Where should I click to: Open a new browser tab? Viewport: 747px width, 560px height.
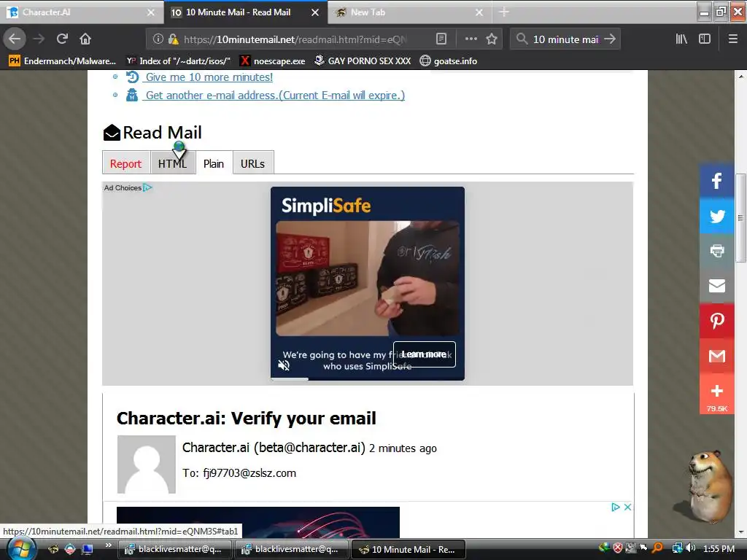tap(503, 12)
